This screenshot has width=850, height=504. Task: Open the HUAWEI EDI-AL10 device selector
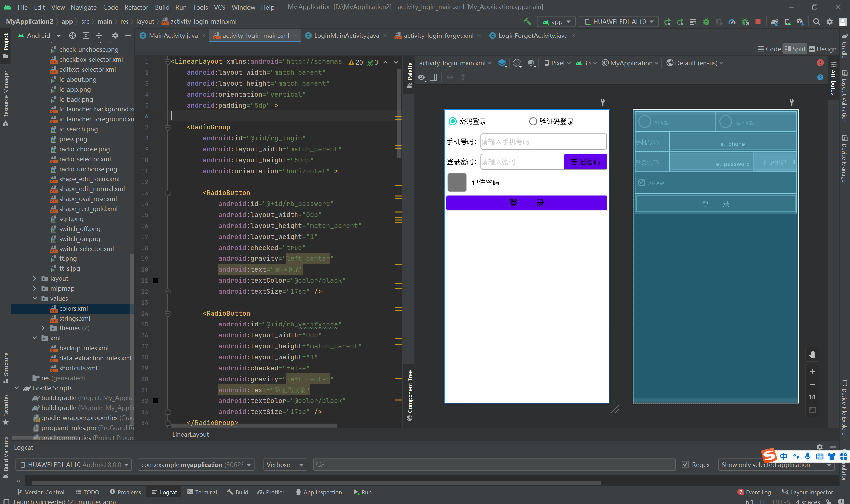619,21
